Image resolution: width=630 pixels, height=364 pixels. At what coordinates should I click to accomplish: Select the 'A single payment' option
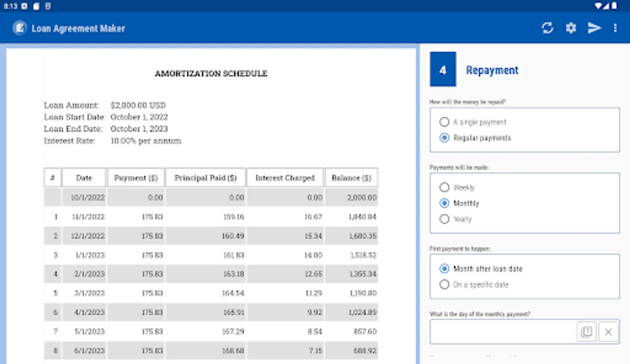pyautogui.click(x=444, y=122)
